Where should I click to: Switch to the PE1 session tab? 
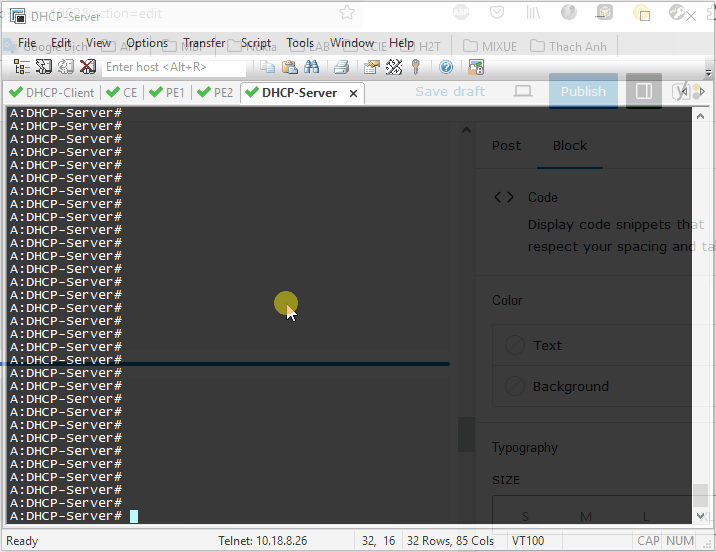coord(167,93)
